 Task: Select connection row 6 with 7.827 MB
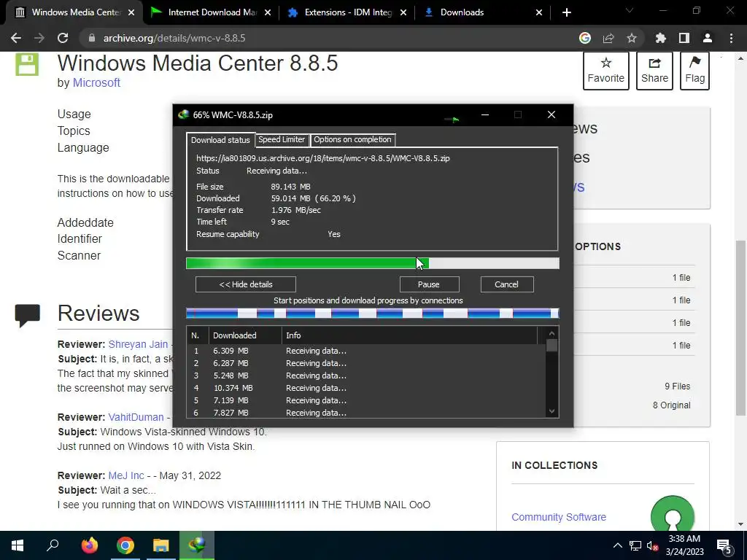tap(367, 413)
